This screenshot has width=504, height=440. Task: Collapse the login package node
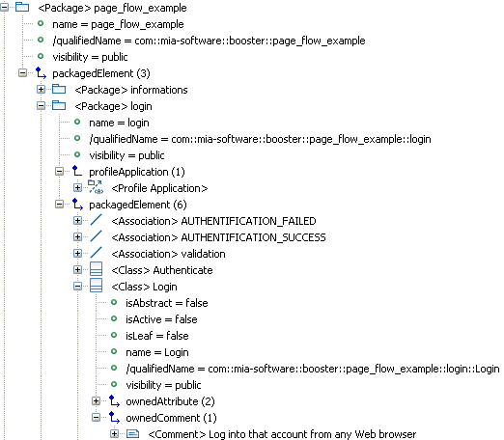[41, 105]
